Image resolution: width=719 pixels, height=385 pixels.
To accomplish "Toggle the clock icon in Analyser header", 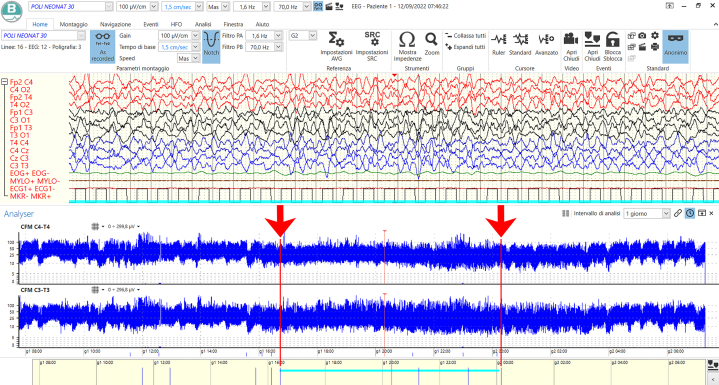I will [690, 213].
